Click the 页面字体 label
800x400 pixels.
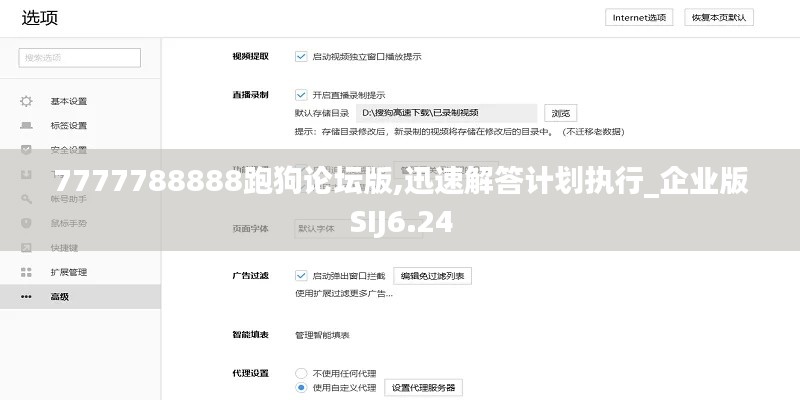click(x=251, y=229)
